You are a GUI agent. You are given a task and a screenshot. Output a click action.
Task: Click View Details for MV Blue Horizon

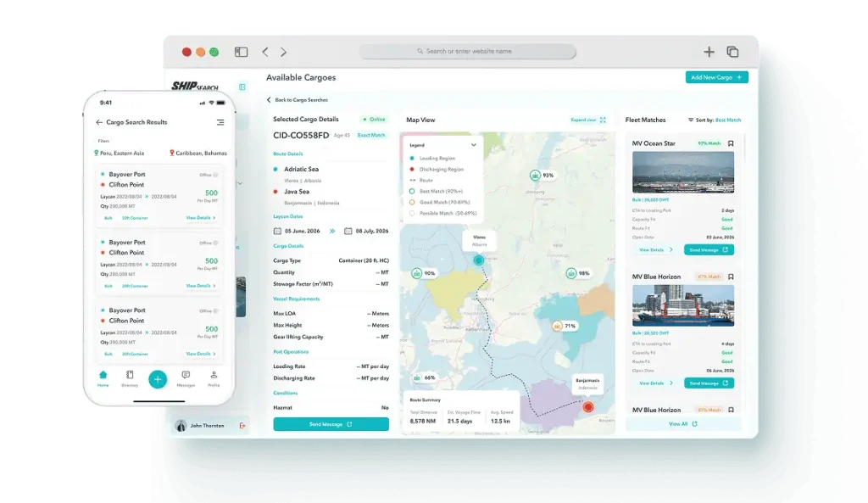[656, 383]
